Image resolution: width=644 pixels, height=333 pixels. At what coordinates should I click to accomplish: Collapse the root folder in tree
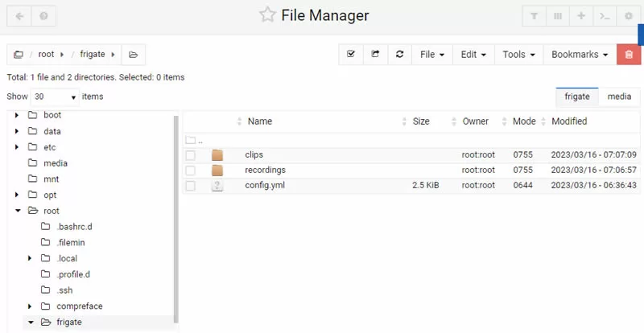pos(18,211)
